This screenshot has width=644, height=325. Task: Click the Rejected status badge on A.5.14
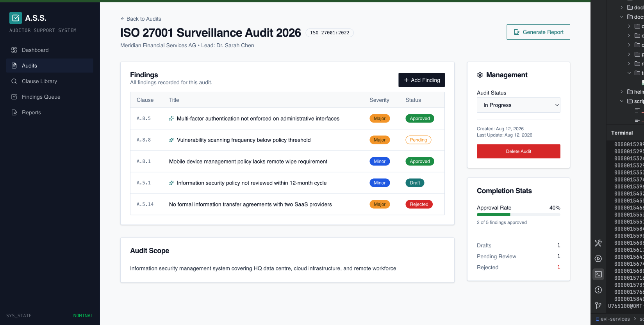(419, 204)
